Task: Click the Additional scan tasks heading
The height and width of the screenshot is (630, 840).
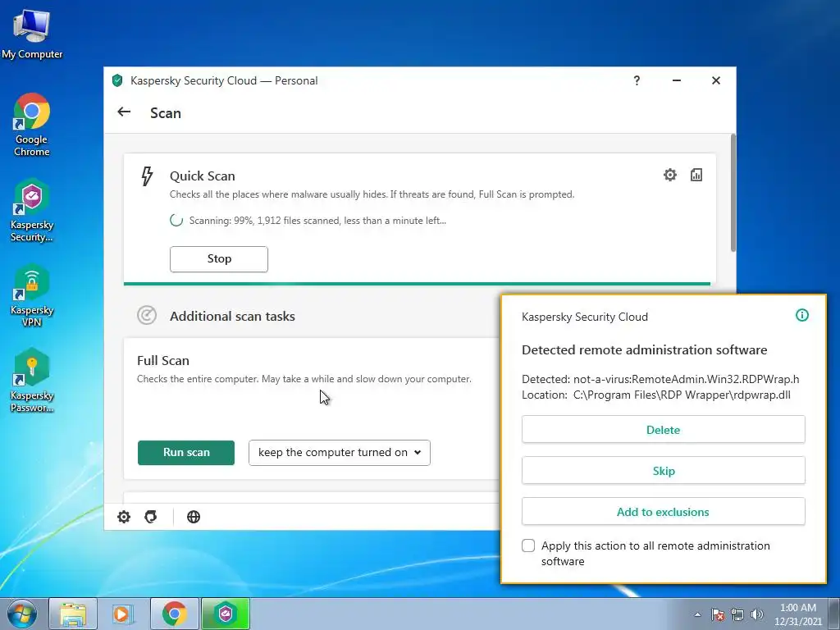Action: click(232, 316)
